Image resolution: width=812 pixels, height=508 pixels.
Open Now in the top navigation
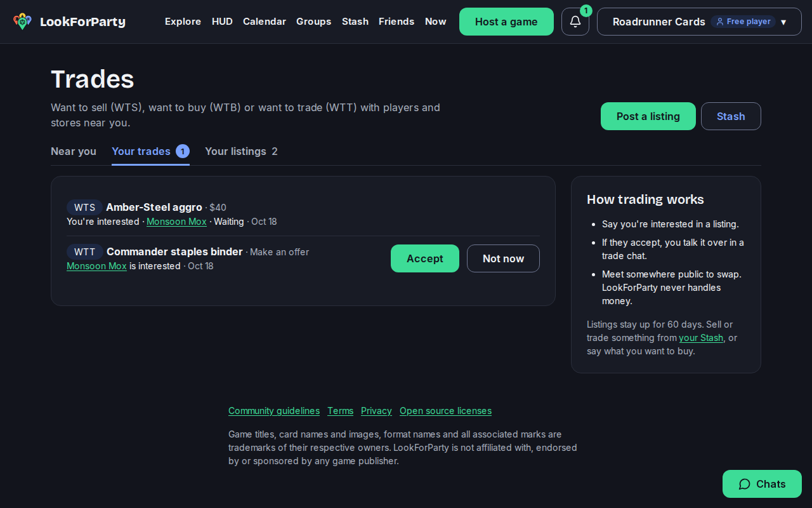pos(436,22)
